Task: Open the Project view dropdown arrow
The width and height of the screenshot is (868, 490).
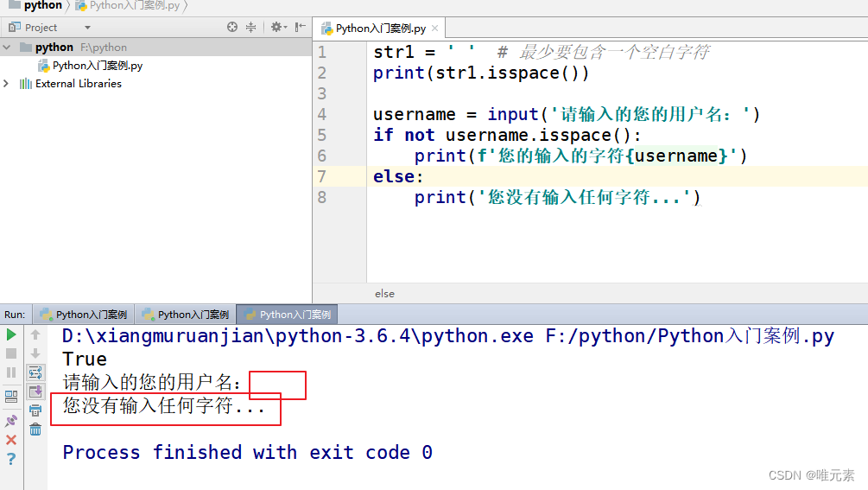Action: 87,27
